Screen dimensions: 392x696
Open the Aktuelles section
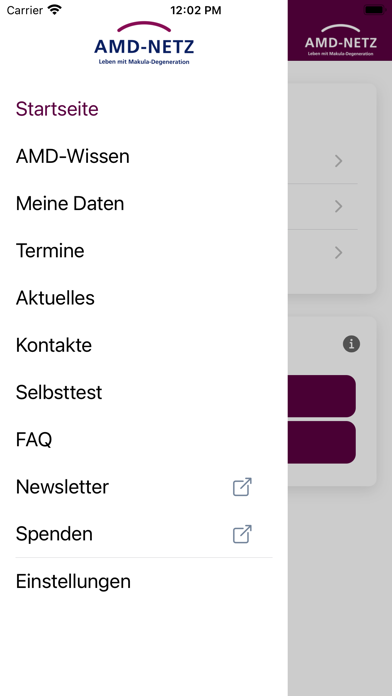coord(55,298)
